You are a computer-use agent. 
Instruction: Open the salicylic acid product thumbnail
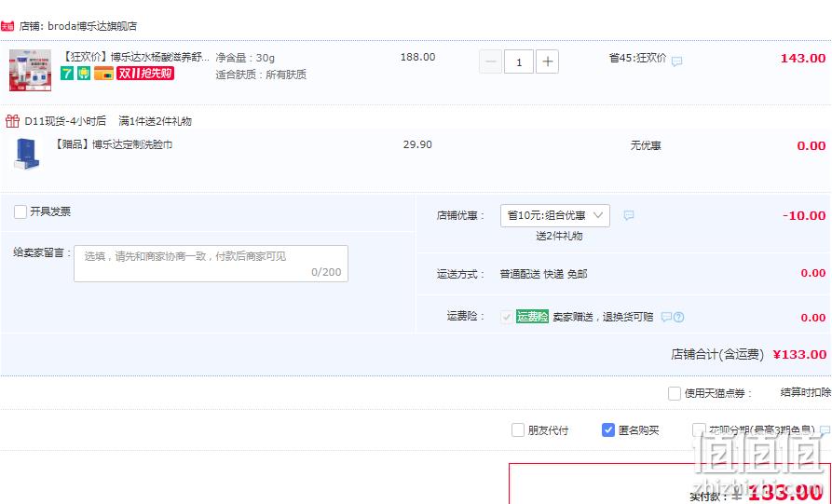pos(30,70)
